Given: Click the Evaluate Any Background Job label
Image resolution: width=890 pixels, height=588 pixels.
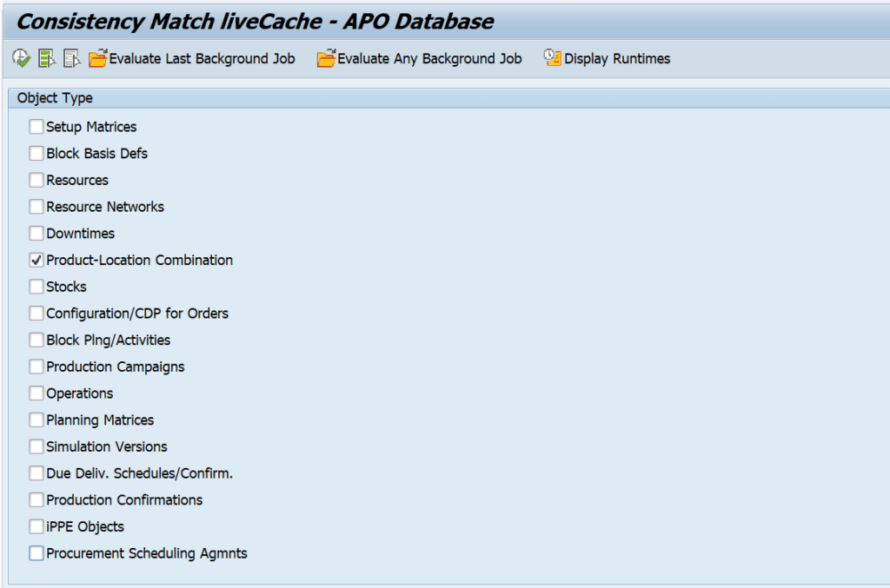Looking at the screenshot, I should [x=429, y=59].
